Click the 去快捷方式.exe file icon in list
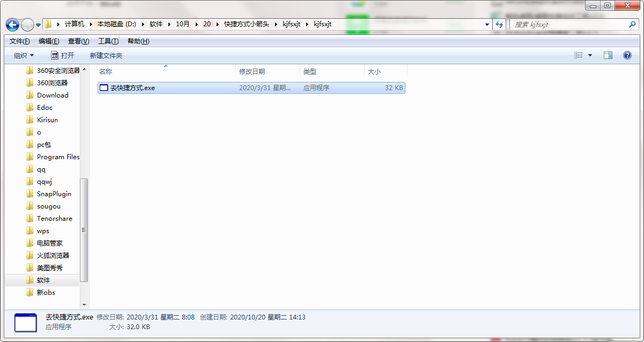 pos(104,87)
